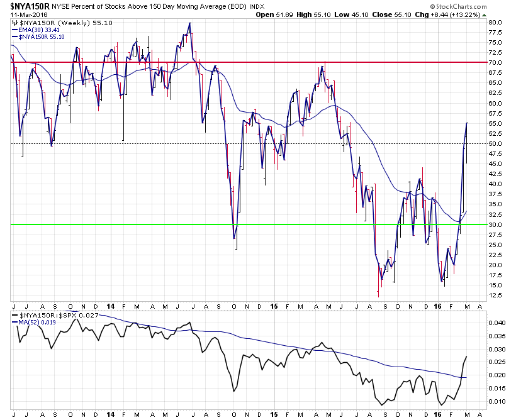Click the 22.5 y-axis label

click(x=495, y=255)
